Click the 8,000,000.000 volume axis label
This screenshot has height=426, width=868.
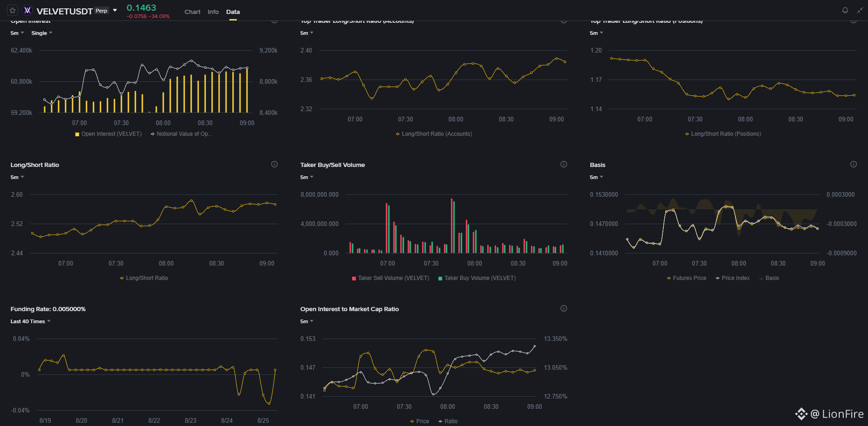pyautogui.click(x=320, y=194)
